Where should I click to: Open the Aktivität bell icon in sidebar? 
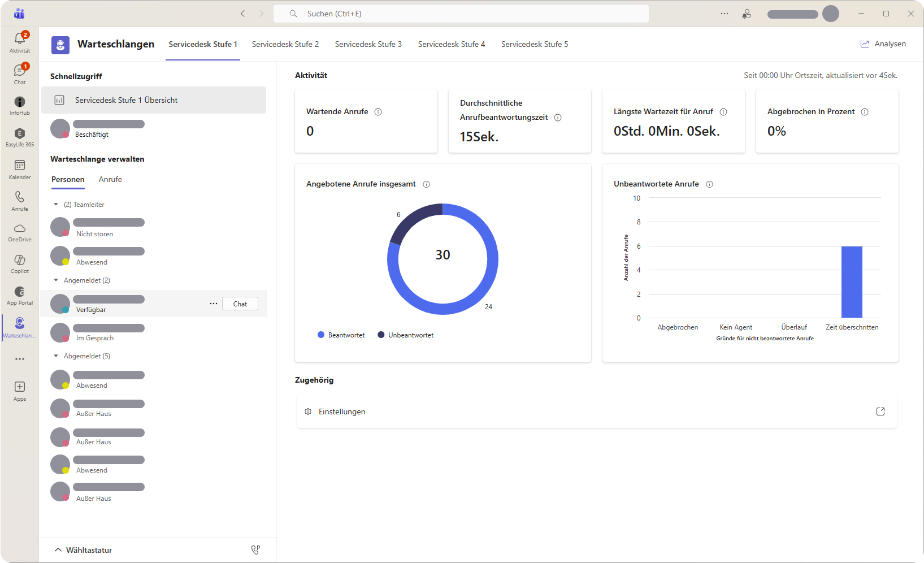(x=20, y=39)
